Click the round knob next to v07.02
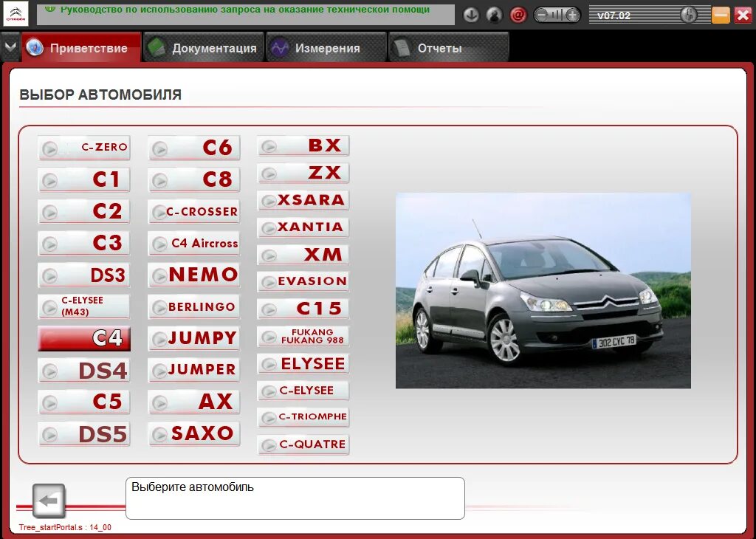 point(689,15)
